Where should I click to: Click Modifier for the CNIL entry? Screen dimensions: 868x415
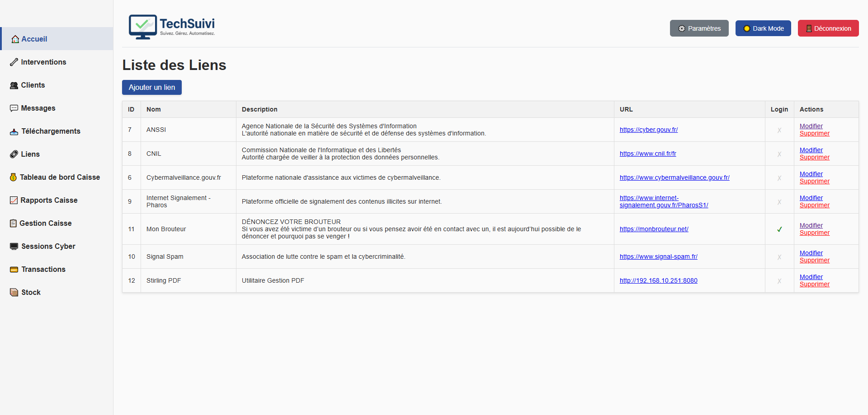[x=811, y=150]
